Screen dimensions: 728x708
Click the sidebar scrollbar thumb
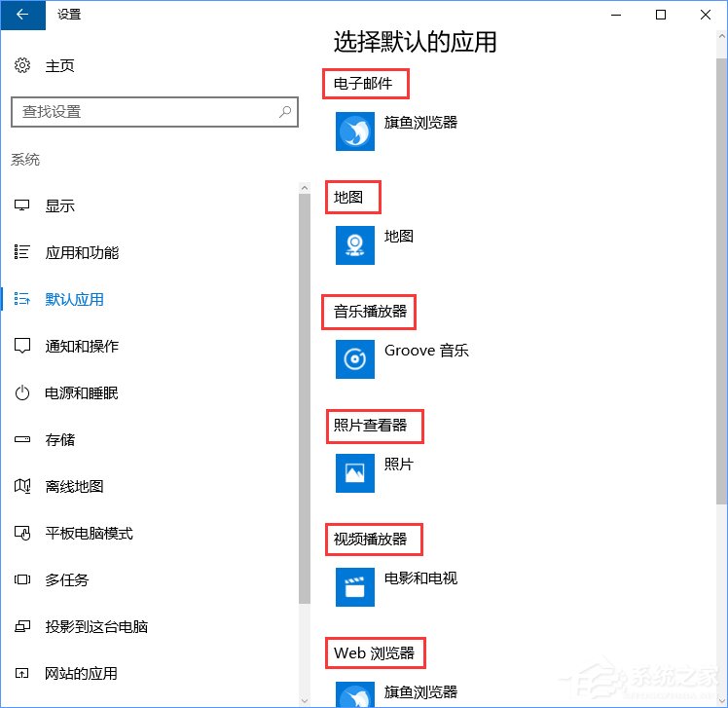point(305,398)
